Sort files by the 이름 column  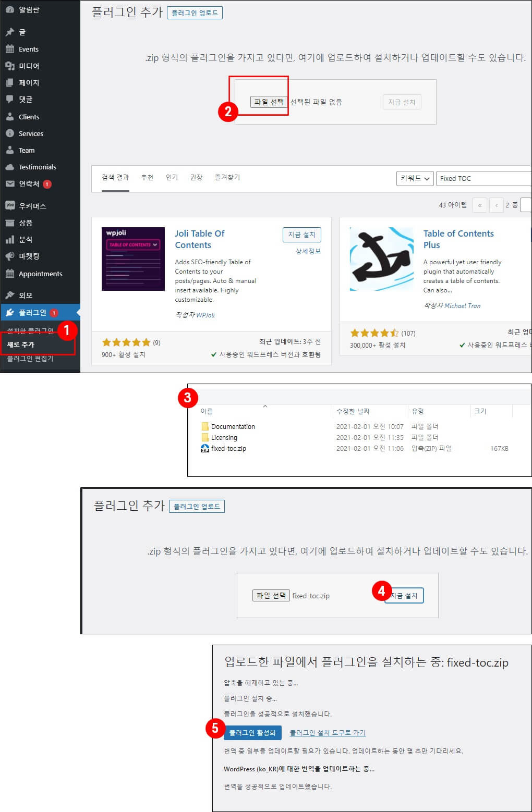point(205,411)
